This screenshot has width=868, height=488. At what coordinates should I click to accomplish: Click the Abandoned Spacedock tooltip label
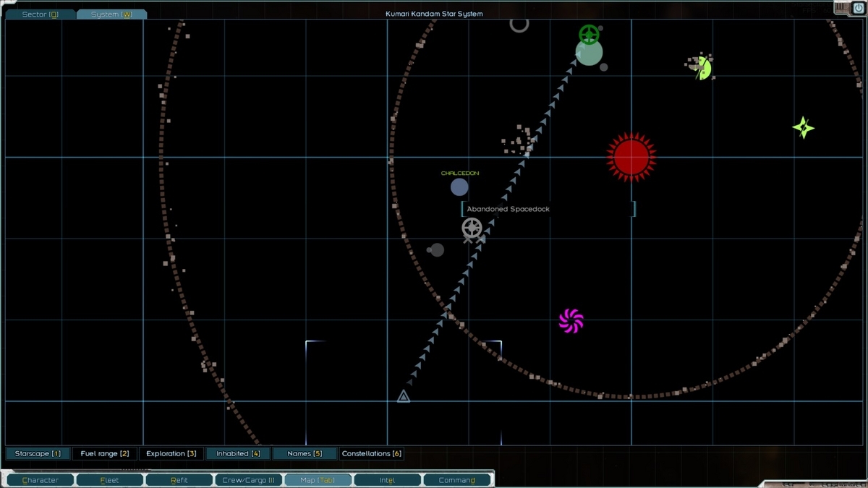[x=509, y=209]
